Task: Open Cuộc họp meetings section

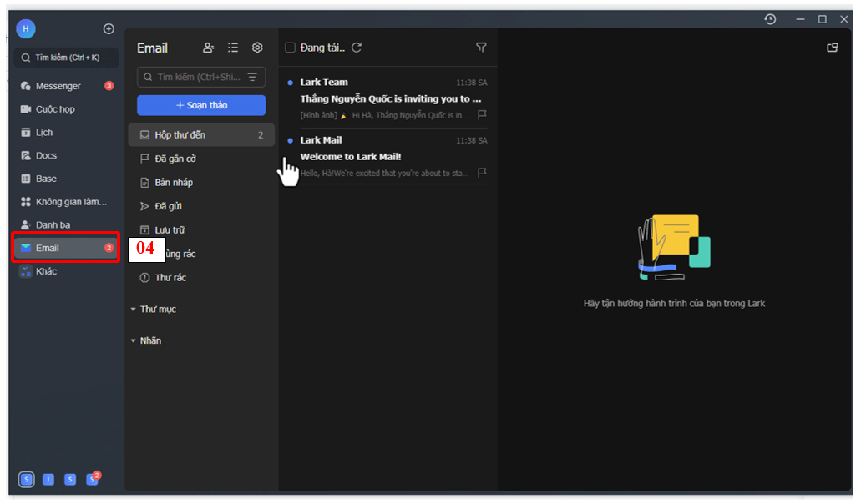Action: (x=66, y=109)
